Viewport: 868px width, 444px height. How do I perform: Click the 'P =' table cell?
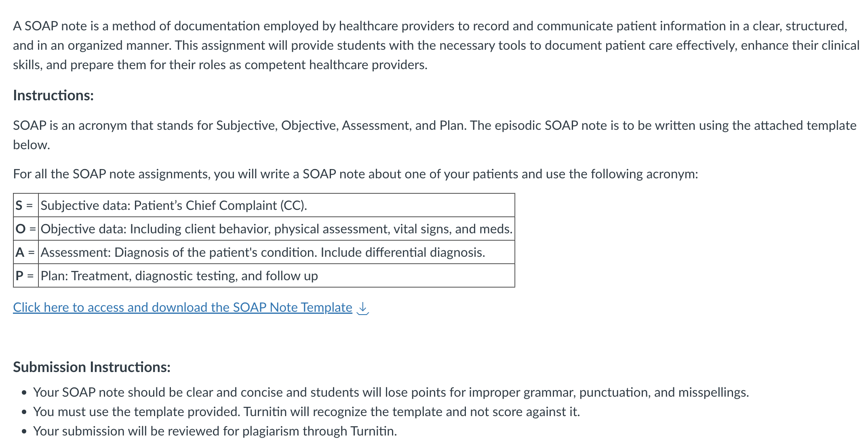(26, 276)
